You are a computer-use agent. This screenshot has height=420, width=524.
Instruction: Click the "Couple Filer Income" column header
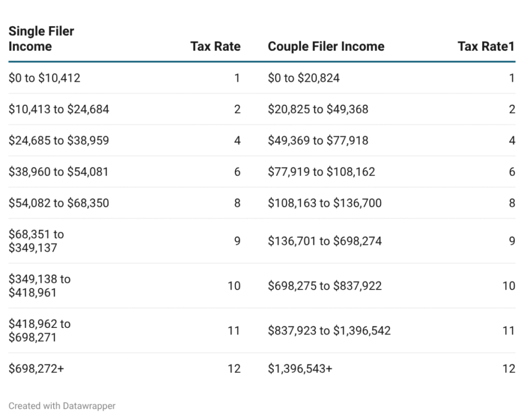tap(326, 47)
